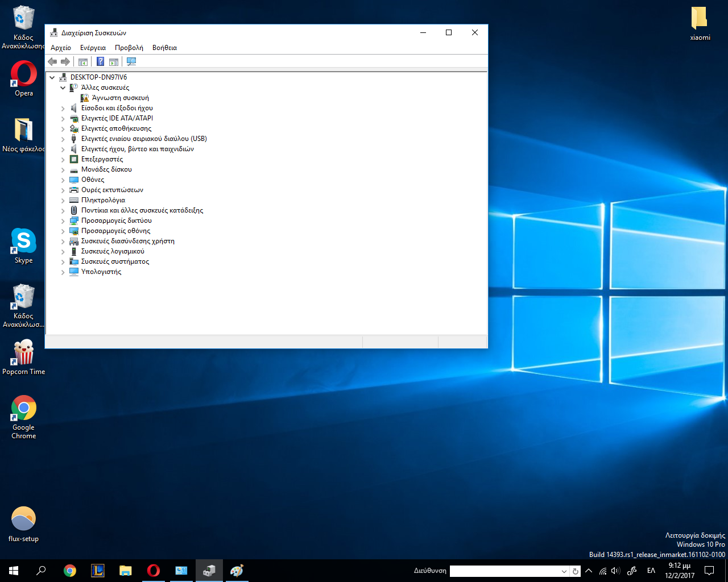Open the Προβολή menu
Screen dimensions: 728x582
(129, 48)
